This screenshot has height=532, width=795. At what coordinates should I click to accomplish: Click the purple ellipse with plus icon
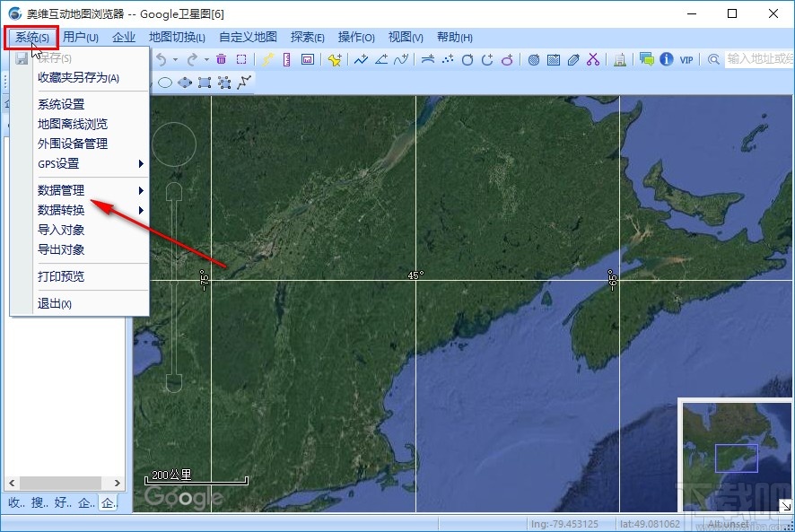(507, 60)
